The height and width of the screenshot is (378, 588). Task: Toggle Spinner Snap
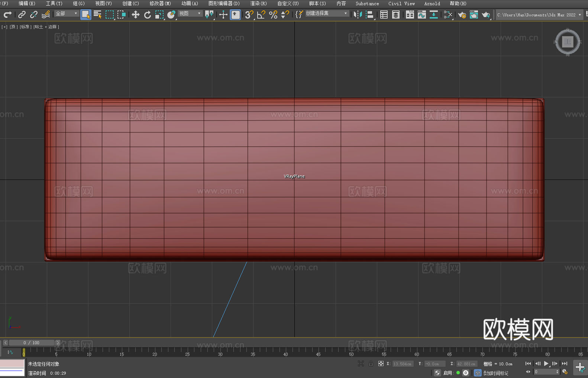point(285,14)
